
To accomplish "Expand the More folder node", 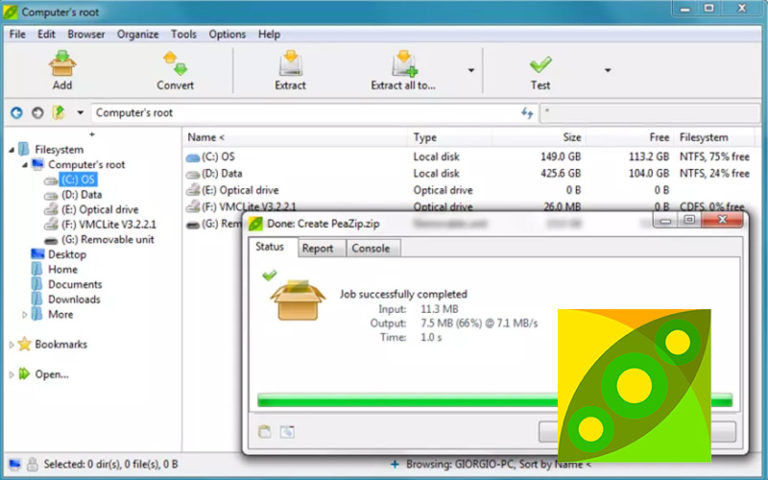I will pos(25,315).
